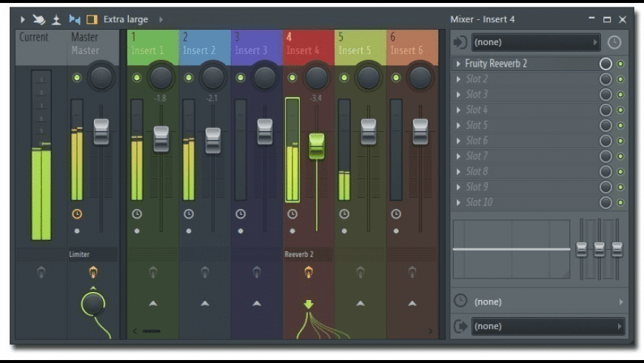Open the audio output (none) dropdown at bottom
Viewport: 644px width, 363px height.
548,326
